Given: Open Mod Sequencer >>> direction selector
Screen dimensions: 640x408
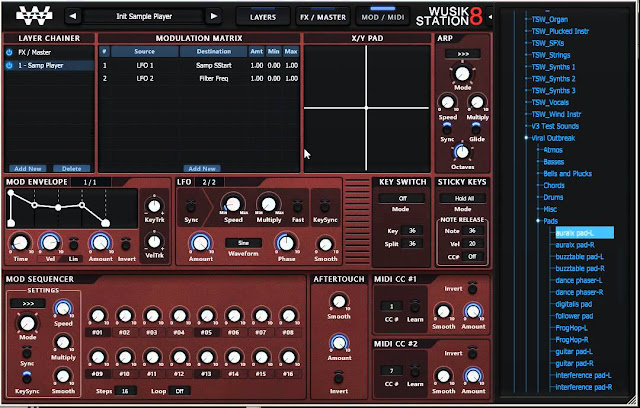Looking at the screenshot, I should pos(28,304).
